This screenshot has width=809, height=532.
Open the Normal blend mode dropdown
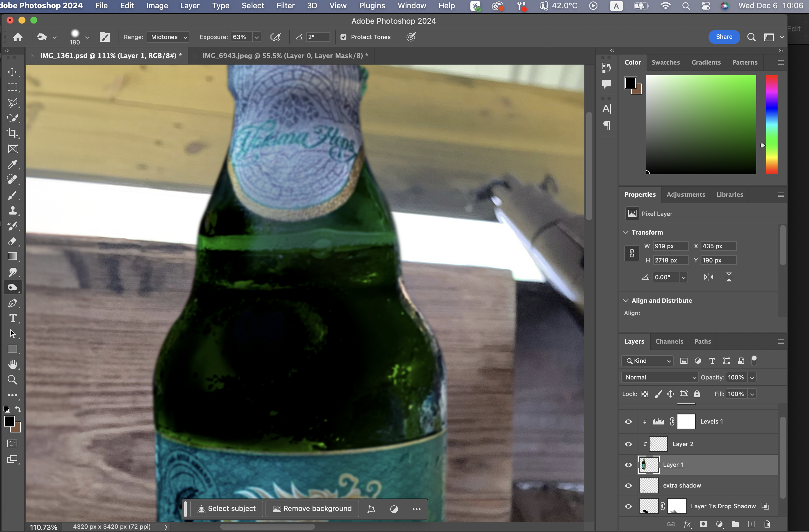click(x=660, y=377)
